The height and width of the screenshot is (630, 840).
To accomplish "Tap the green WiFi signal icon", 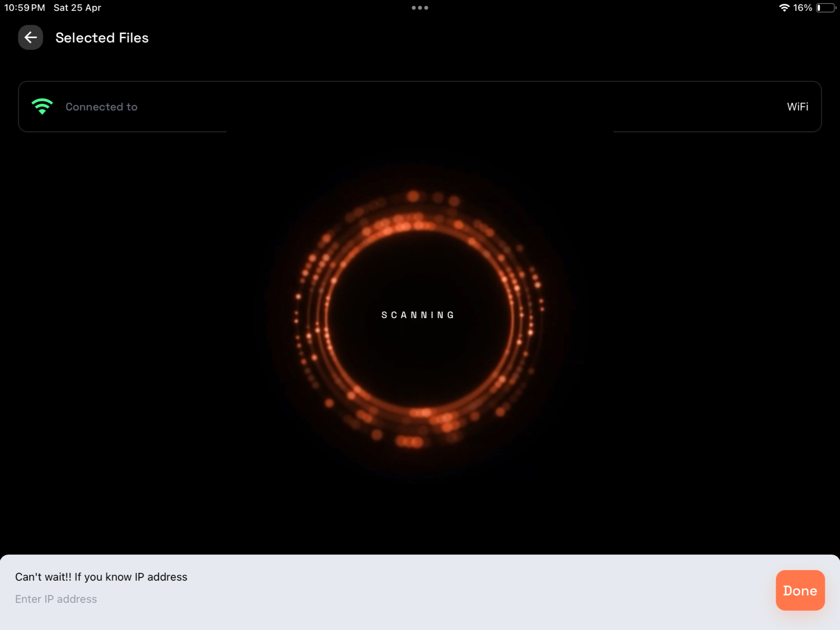I will [42, 106].
